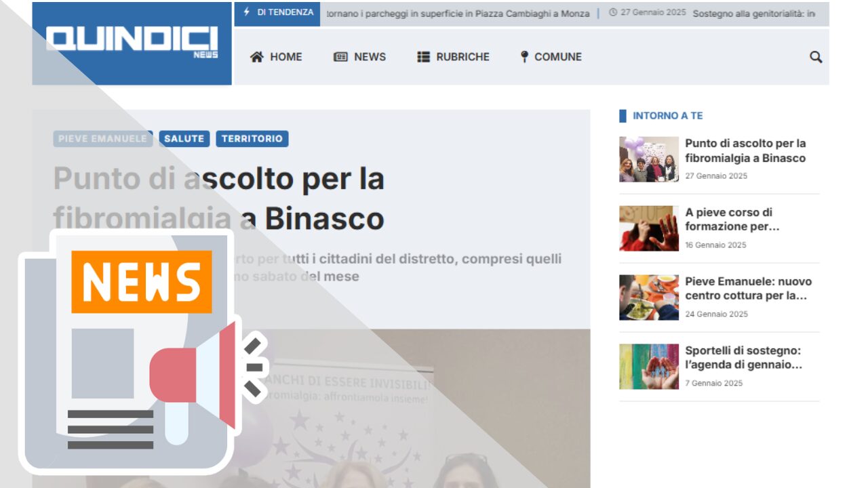Viewport: 868px width, 488px height.
Task: Click the map pin icon beside COMUNE
Action: 524,57
